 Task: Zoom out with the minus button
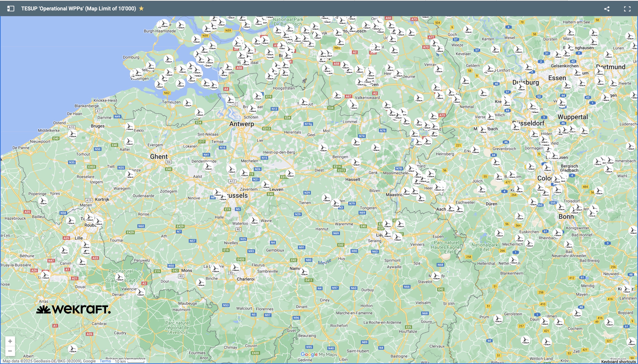coord(10,351)
